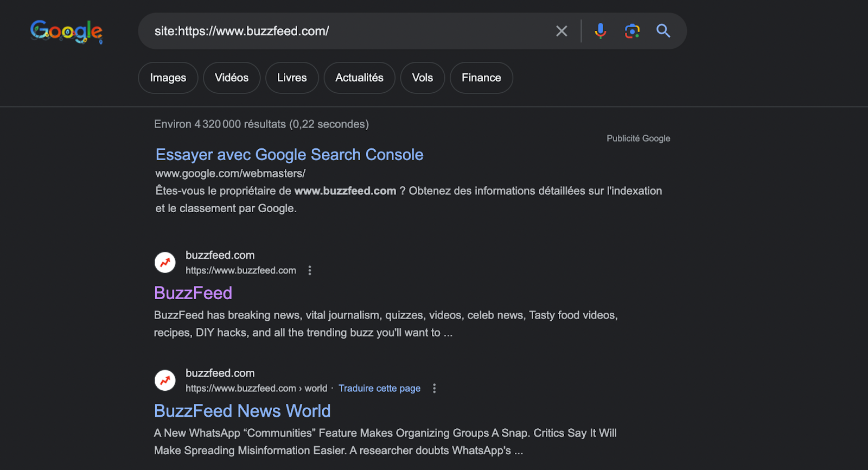868x470 pixels.
Task: Open the BuzzFeed result title
Action: [x=193, y=293]
